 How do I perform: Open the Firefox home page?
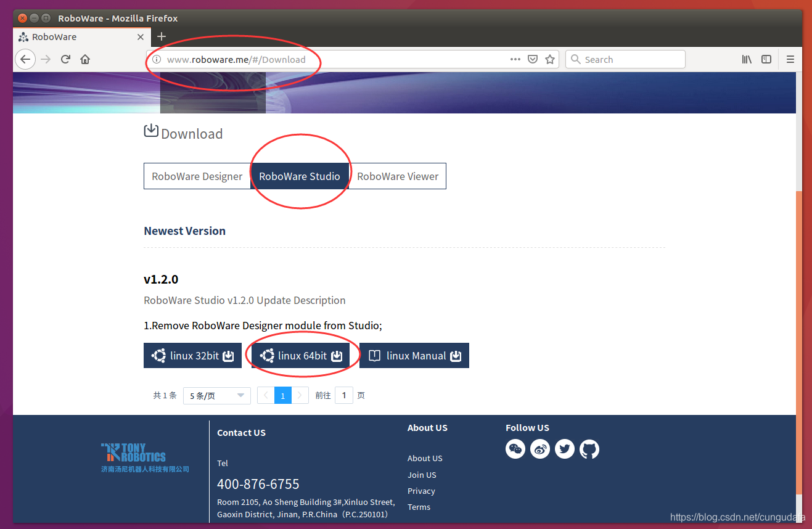[x=85, y=59]
